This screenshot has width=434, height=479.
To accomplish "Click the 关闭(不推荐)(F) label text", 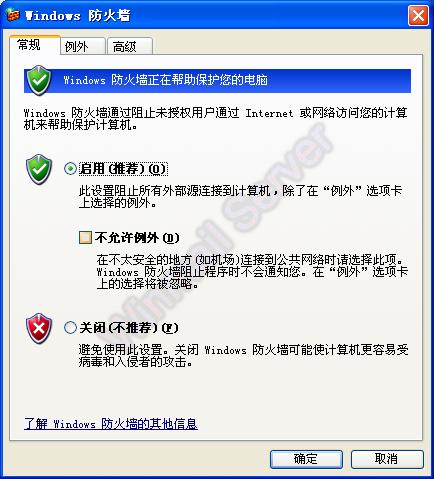I will (x=129, y=328).
